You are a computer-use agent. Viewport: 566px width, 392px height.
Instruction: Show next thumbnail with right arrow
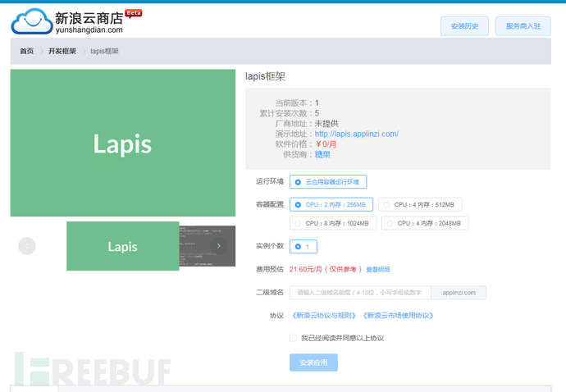point(219,246)
